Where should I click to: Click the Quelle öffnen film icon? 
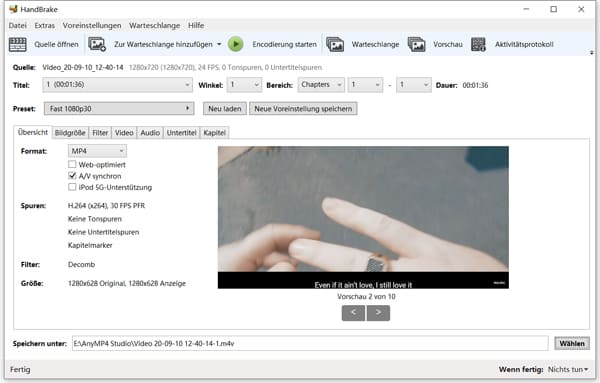point(18,44)
